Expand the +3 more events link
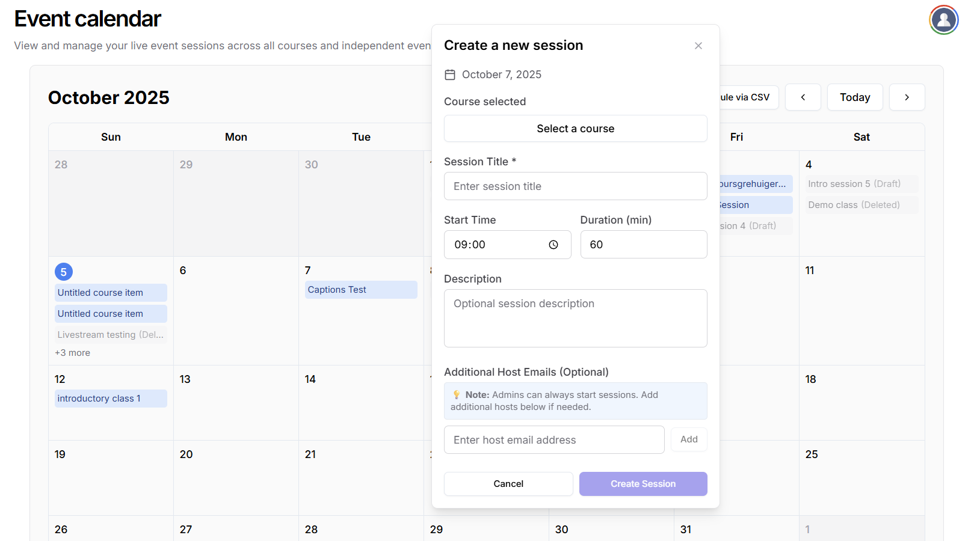Image resolution: width=980 pixels, height=541 pixels. 73,353
